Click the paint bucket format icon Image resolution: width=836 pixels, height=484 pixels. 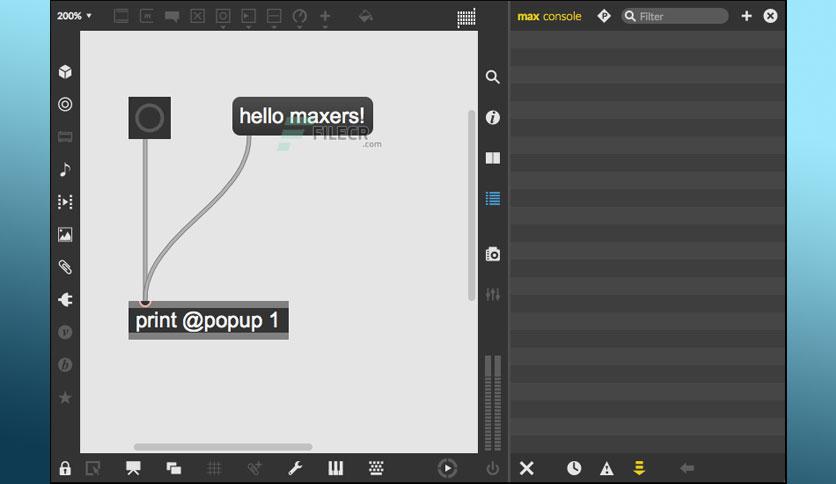tap(365, 17)
